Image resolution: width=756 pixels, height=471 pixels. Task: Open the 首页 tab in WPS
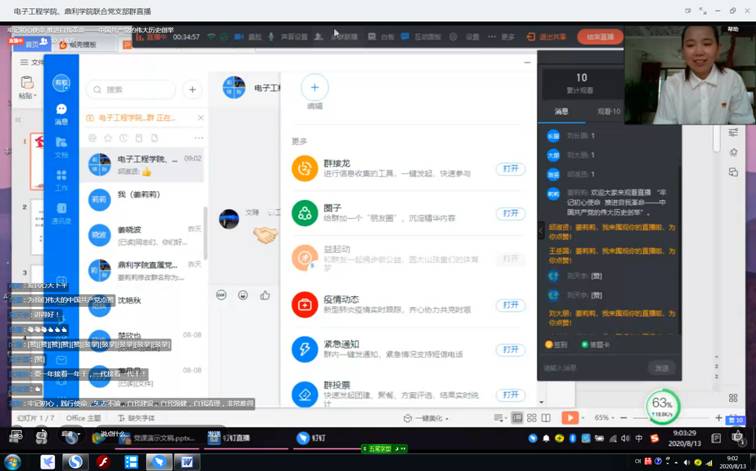[32, 44]
